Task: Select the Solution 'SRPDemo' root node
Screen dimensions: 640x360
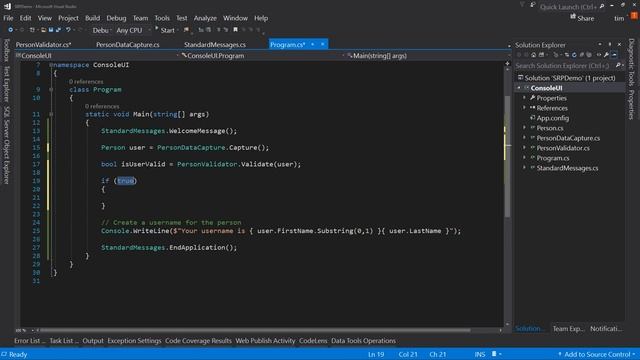Action: click(569, 78)
